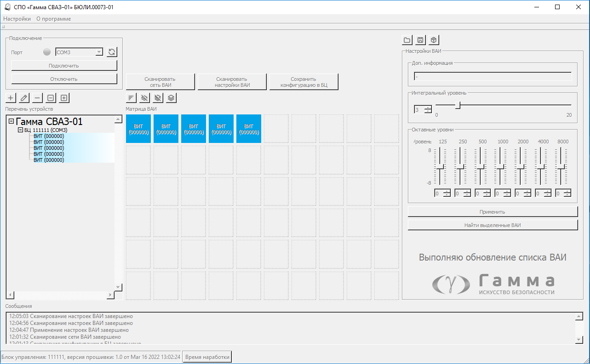Click the 1000 Hz octave slider handle
This screenshot has height=364, width=590.
pyautogui.click(x=500, y=167)
